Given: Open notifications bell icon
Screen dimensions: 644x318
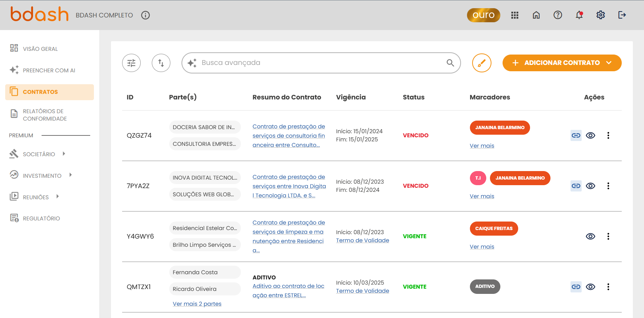Looking at the screenshot, I should 579,15.
